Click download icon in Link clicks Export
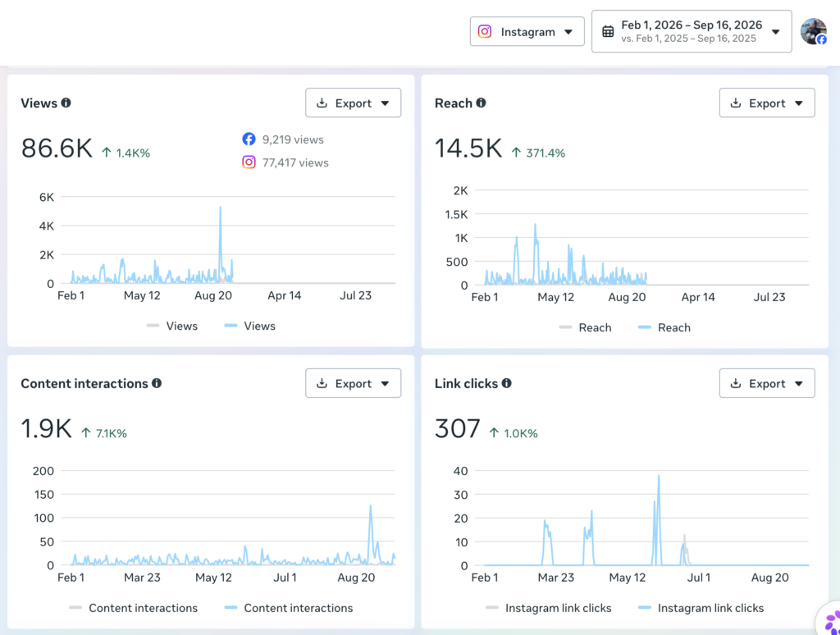The height and width of the screenshot is (635, 840). (736, 383)
